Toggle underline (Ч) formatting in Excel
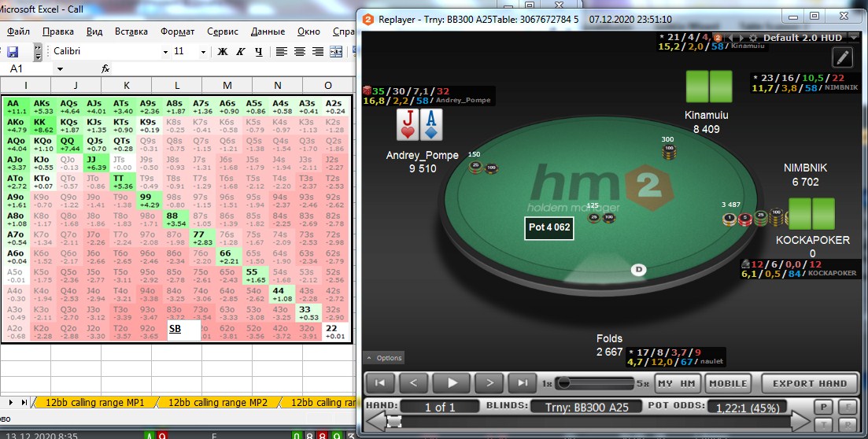 click(x=259, y=51)
